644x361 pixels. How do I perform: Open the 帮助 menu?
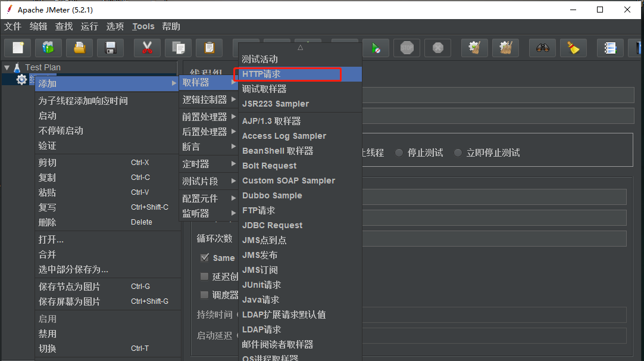(x=171, y=26)
